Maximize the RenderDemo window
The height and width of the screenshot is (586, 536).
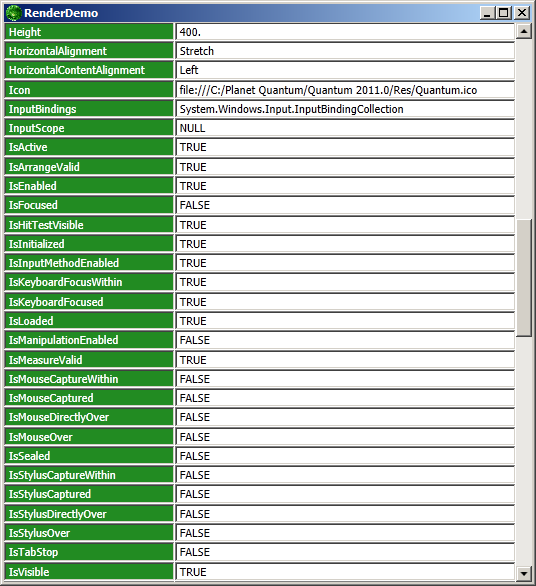pos(503,13)
